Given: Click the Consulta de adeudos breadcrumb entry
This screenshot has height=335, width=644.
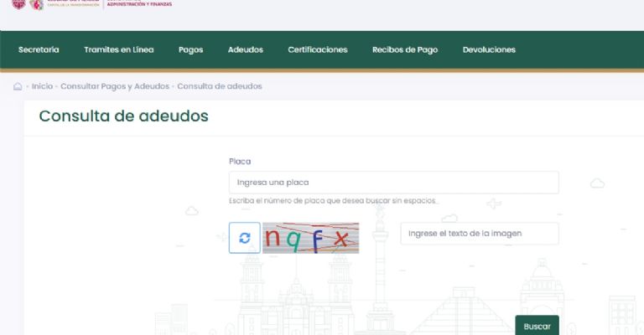Looking at the screenshot, I should tap(220, 86).
